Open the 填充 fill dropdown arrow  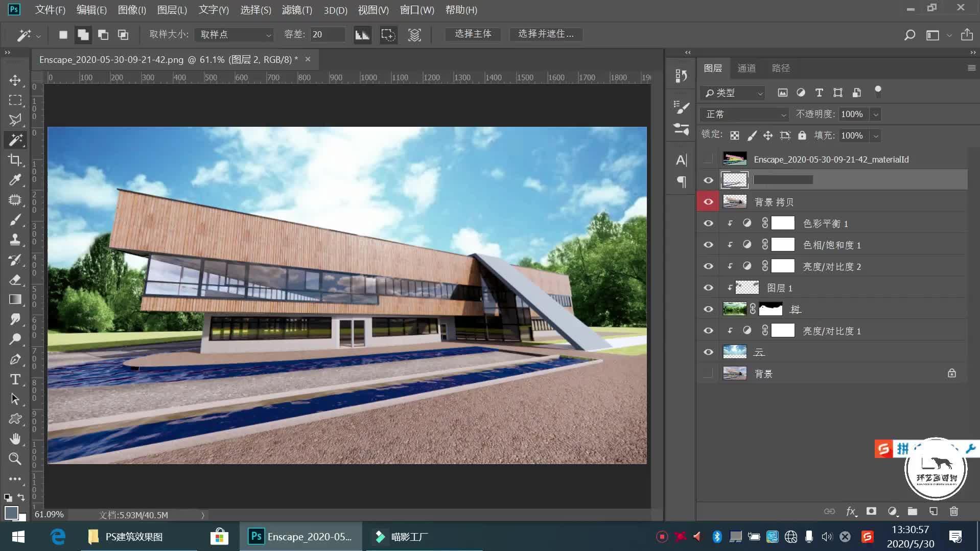[876, 136]
